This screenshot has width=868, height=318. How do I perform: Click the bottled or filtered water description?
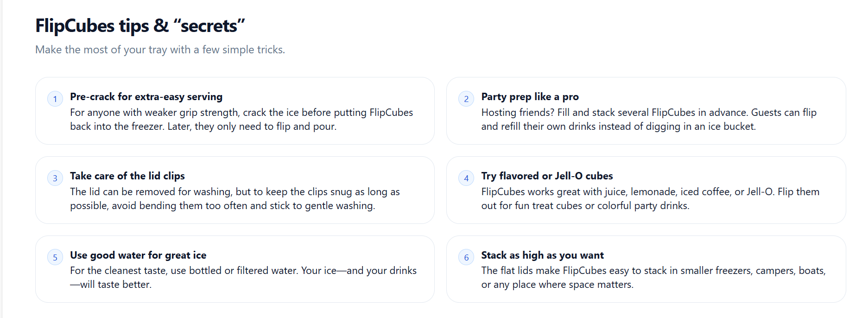(x=243, y=278)
